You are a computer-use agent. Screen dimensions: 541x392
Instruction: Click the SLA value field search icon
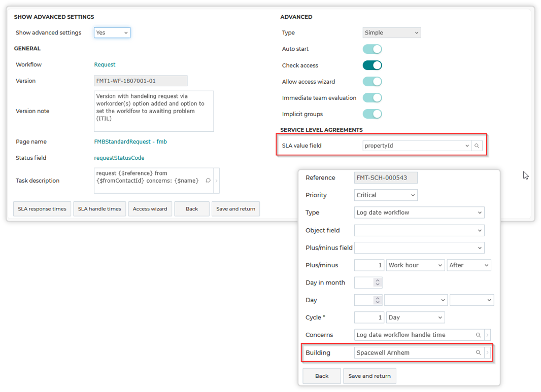pyautogui.click(x=477, y=146)
